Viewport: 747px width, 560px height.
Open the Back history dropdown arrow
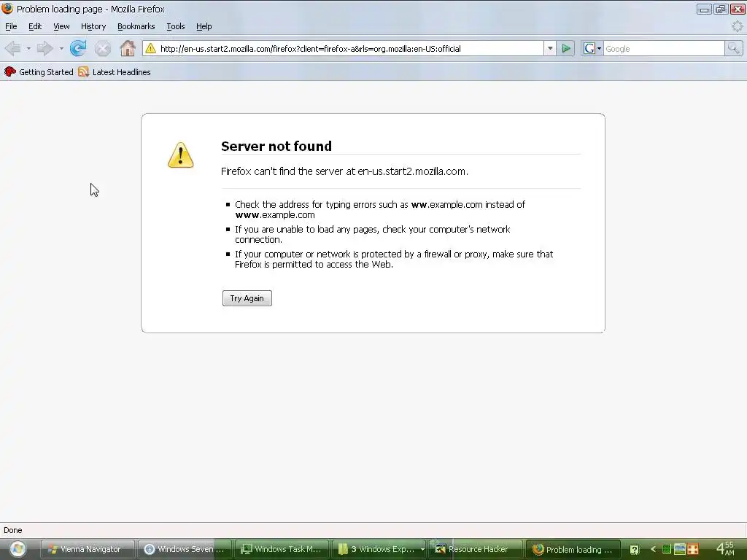[28, 49]
